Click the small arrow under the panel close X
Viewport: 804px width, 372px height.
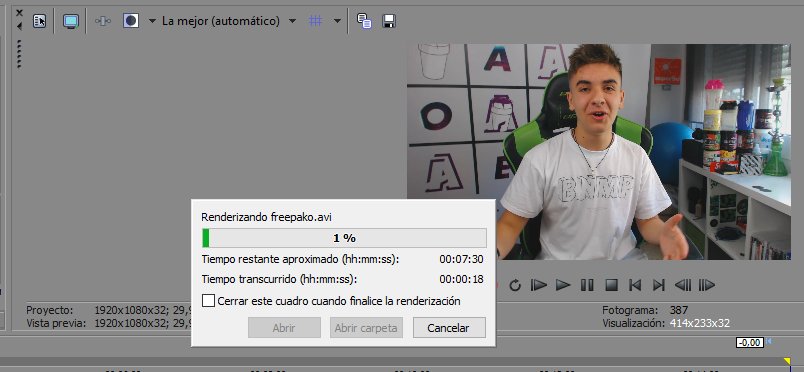[x=19, y=26]
